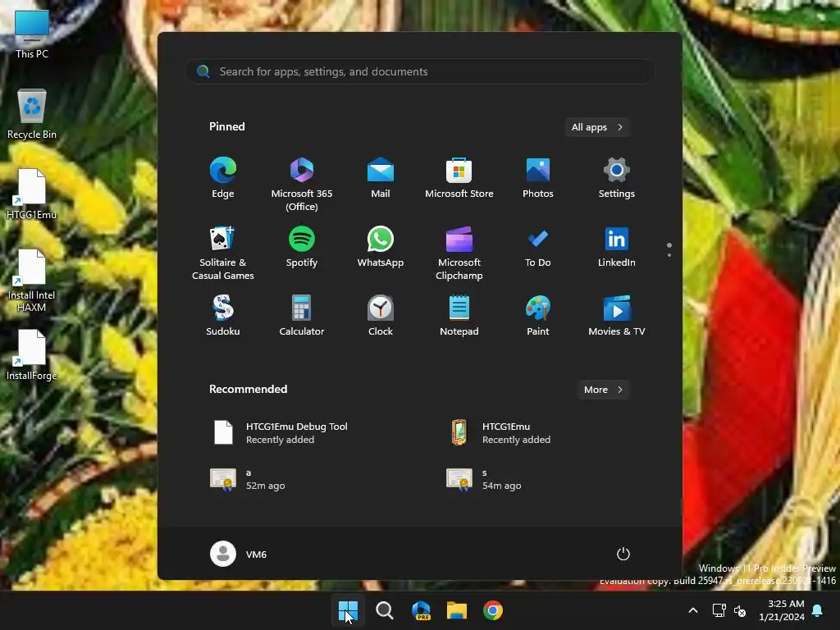
Task: Select the Recycle Bin icon
Action: point(32,115)
